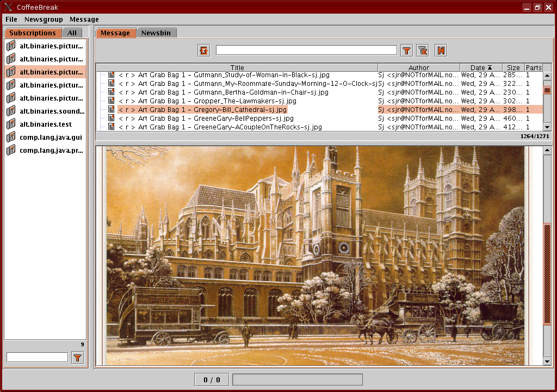This screenshot has height=392, width=557.
Task: Click the message filter text field
Action: point(306,50)
